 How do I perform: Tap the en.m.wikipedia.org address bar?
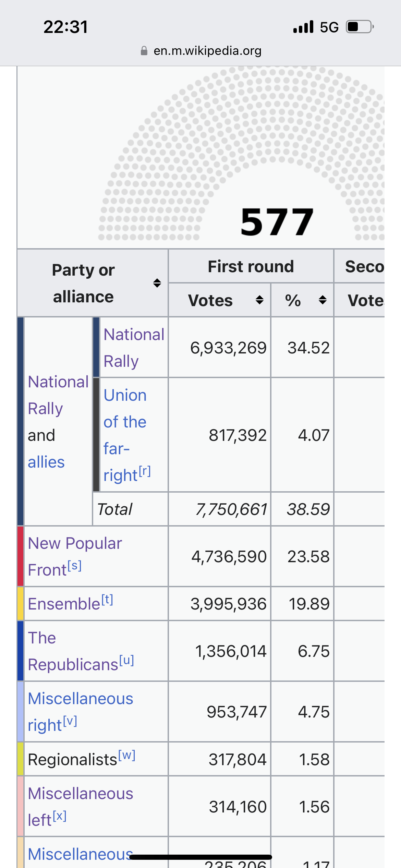(207, 51)
